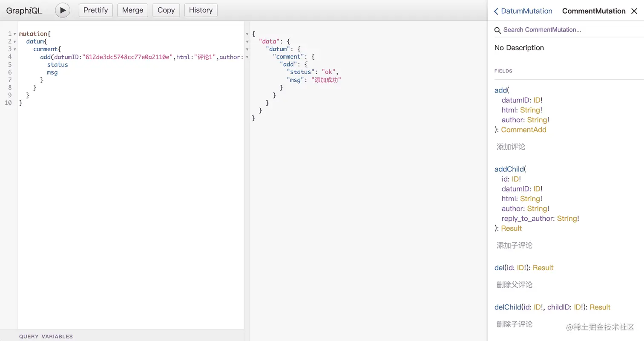Click the Copy button
Viewport: 644px width, 341px height.
(166, 10)
